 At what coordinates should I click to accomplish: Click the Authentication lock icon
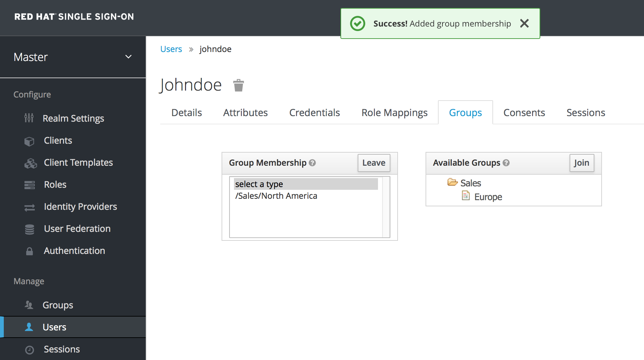click(30, 251)
